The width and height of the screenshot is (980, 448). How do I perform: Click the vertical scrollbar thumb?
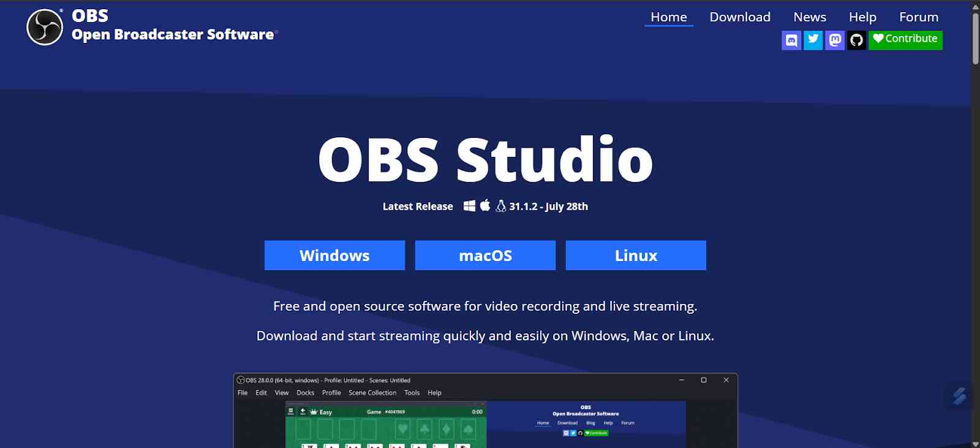(x=975, y=38)
